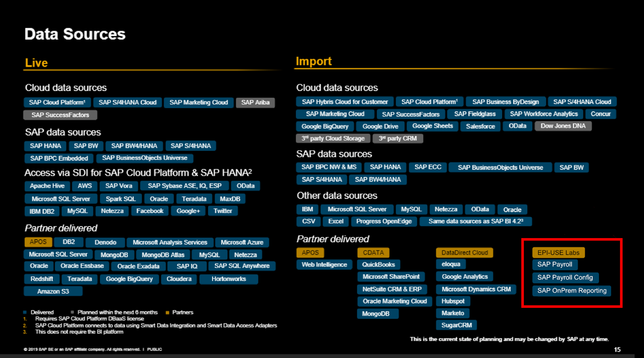Click the 'Concur' label
This screenshot has width=644, height=358.
(x=601, y=114)
